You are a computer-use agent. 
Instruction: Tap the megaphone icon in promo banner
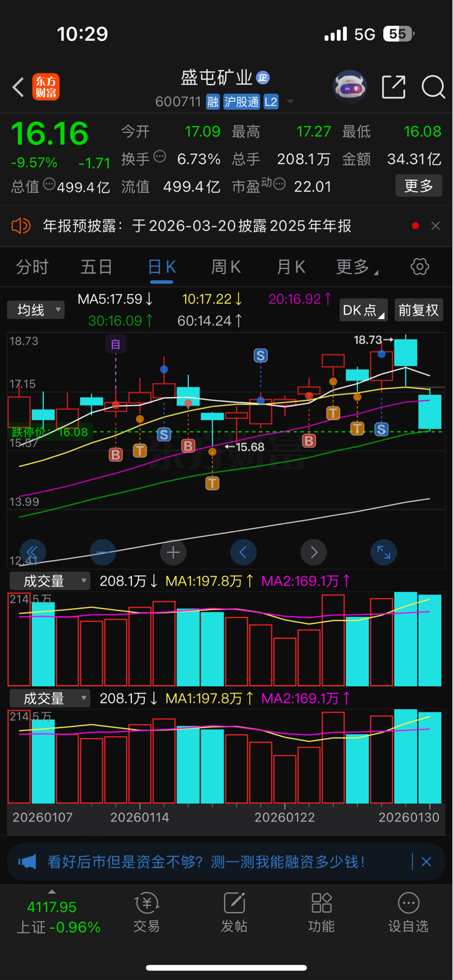[x=27, y=862]
